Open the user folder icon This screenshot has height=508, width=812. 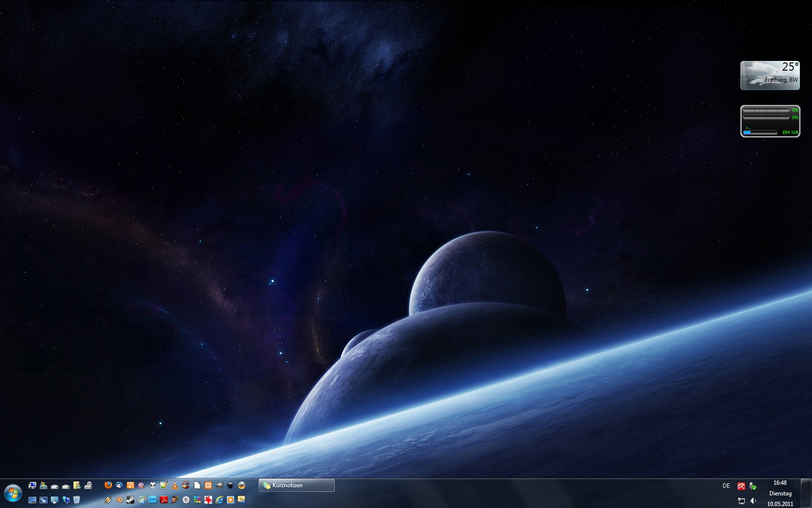click(x=77, y=485)
